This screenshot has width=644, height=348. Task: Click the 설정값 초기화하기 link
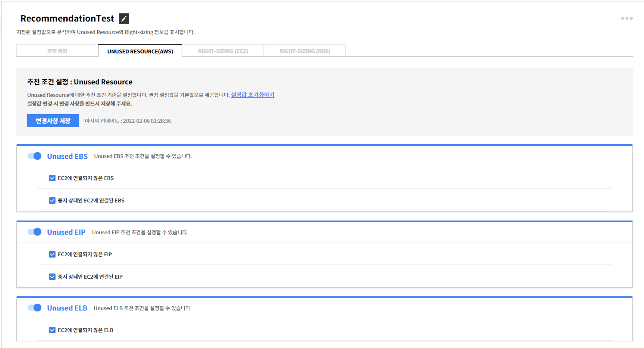tap(253, 95)
